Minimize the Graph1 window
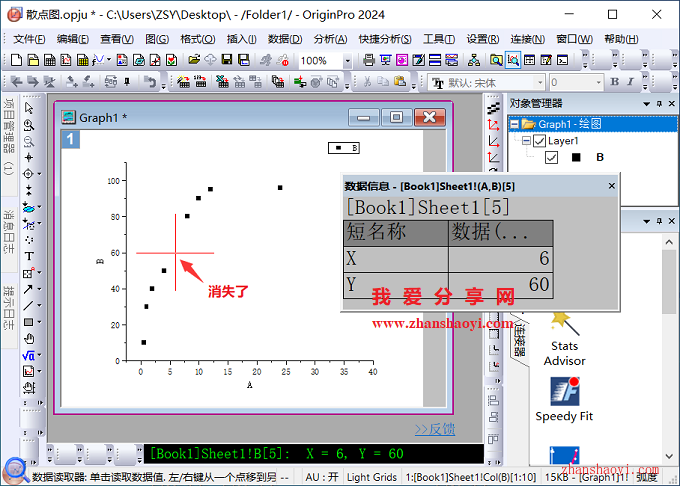This screenshot has width=680, height=486. [363, 117]
